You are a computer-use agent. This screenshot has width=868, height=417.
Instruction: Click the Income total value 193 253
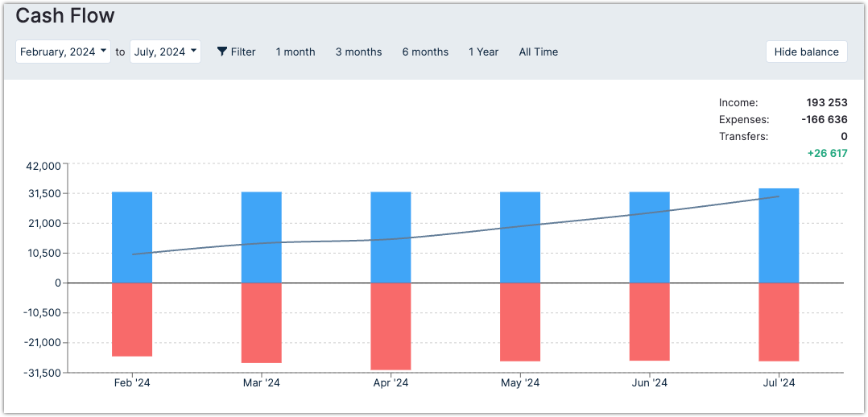tap(827, 102)
